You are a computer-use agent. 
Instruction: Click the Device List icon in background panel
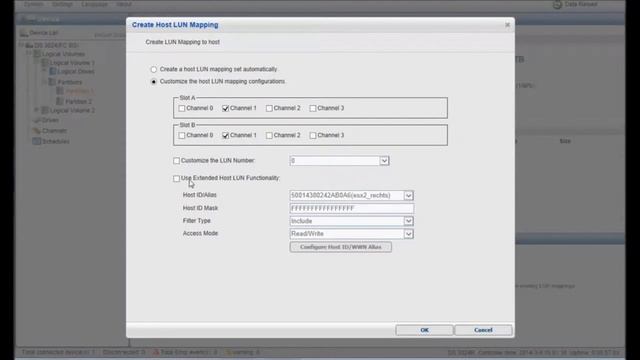[24, 33]
